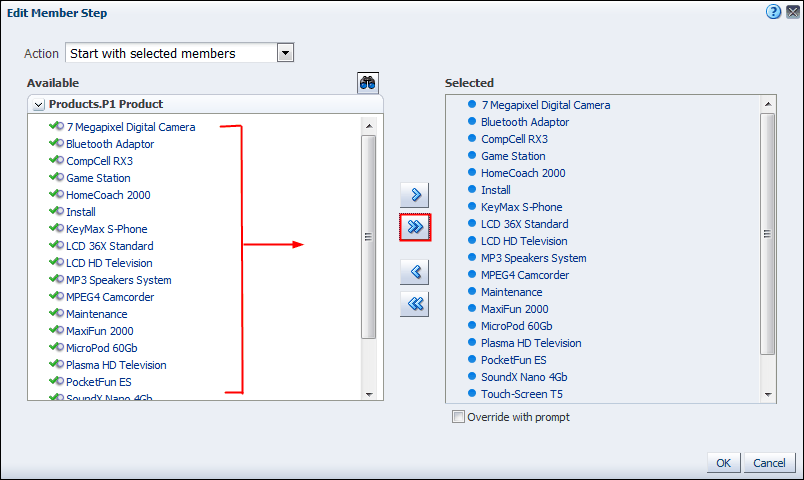Click checkmark icon beside Bluetooth Adaptor
This screenshot has width=804, height=480.
pyautogui.click(x=56, y=144)
